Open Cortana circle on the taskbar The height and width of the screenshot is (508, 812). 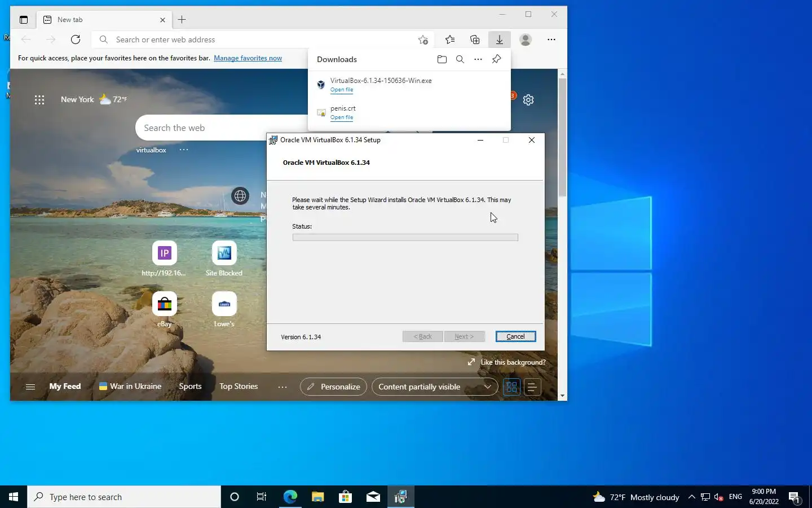pyautogui.click(x=235, y=497)
